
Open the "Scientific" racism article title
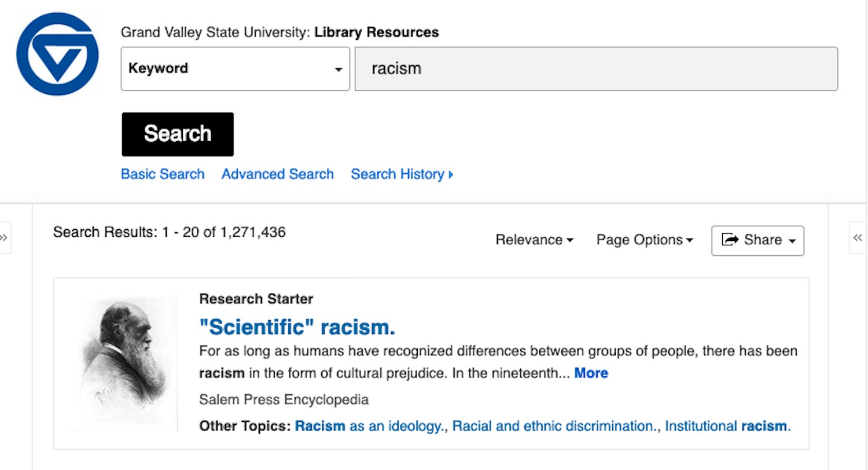pyautogui.click(x=297, y=328)
